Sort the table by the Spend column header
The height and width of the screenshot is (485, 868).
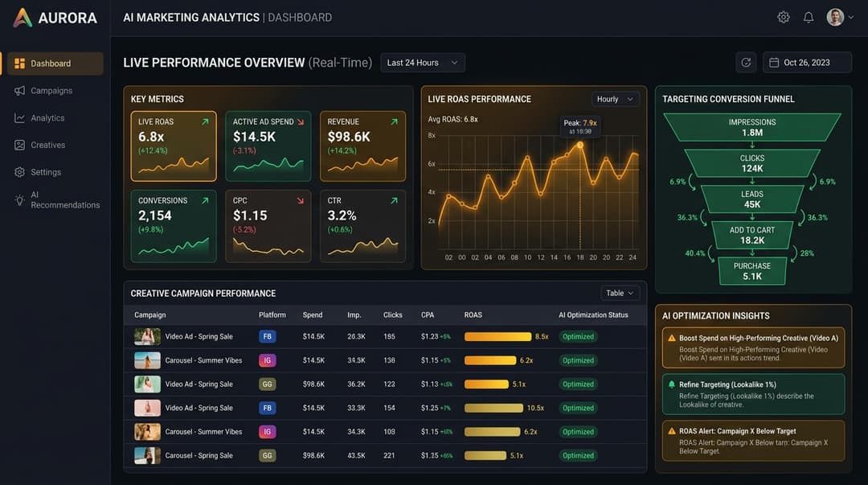(x=313, y=314)
